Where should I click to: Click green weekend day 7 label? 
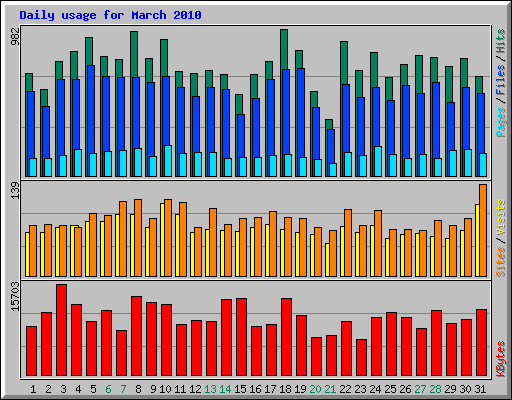tap(123, 389)
